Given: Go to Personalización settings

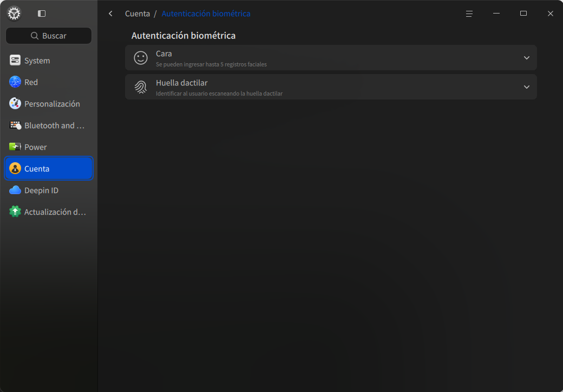Looking at the screenshot, I should coord(49,104).
